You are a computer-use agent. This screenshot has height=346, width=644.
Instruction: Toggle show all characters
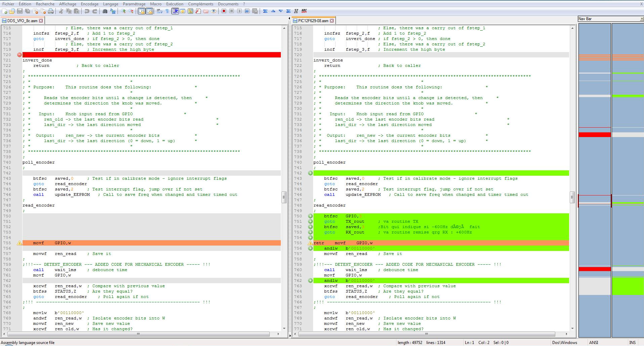click(167, 11)
